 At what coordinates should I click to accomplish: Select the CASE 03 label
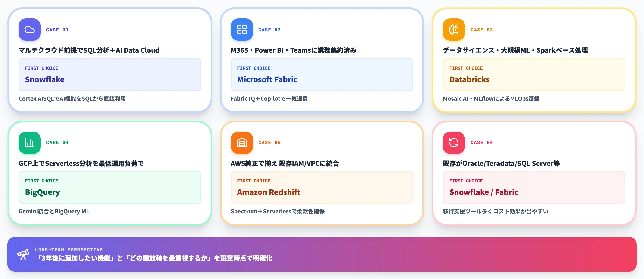(482, 30)
